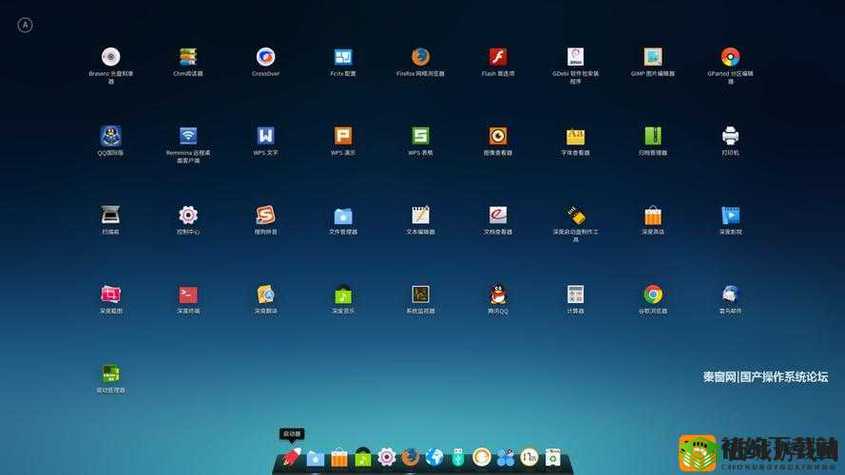This screenshot has height=475, width=845.
Task: Open the blue QQ International app
Action: (110, 136)
